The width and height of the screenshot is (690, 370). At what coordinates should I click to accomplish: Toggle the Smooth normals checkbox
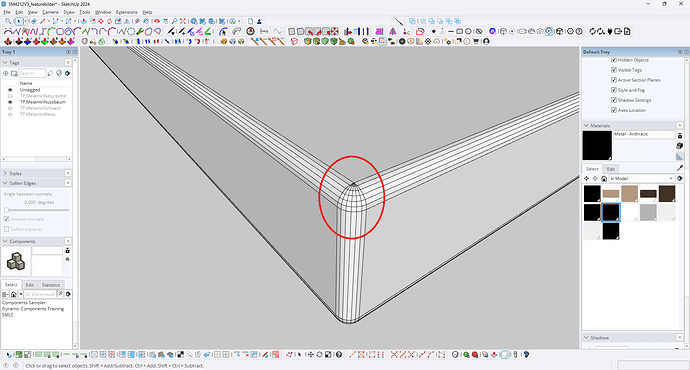click(x=6, y=219)
